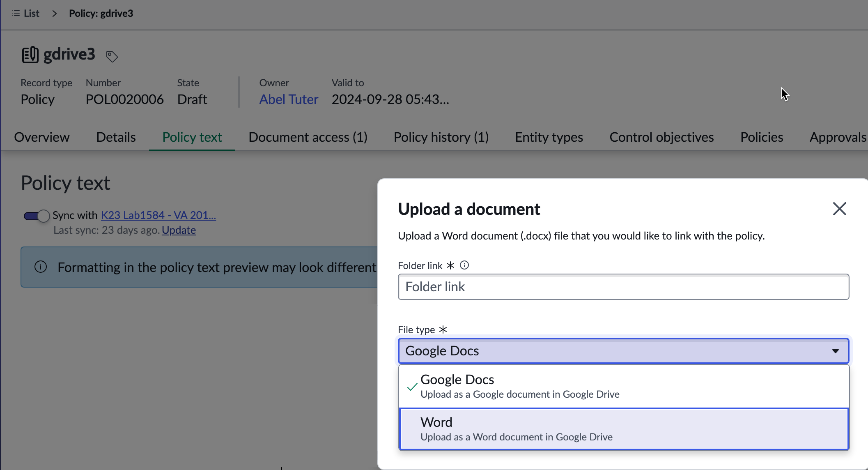Collapse the File type Google Docs dropdown
Screen dimensions: 868x470
623,351
